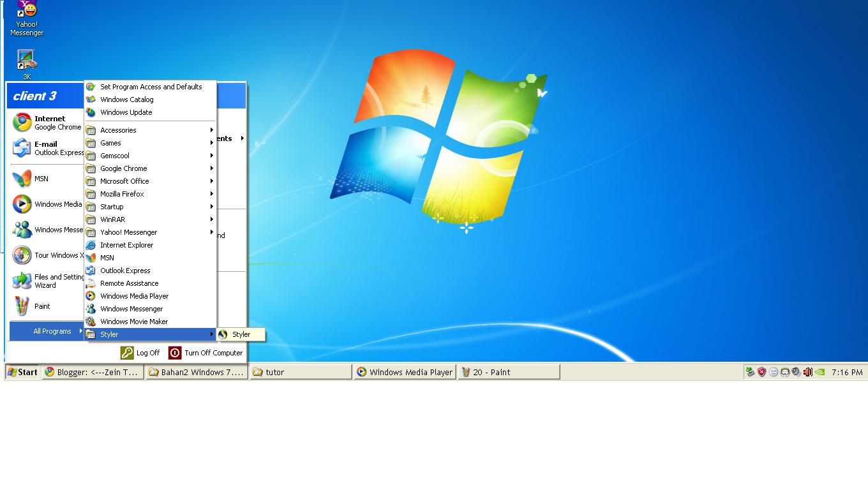Expand the WinRAR folder
This screenshot has width=868, height=490.
(x=151, y=219)
